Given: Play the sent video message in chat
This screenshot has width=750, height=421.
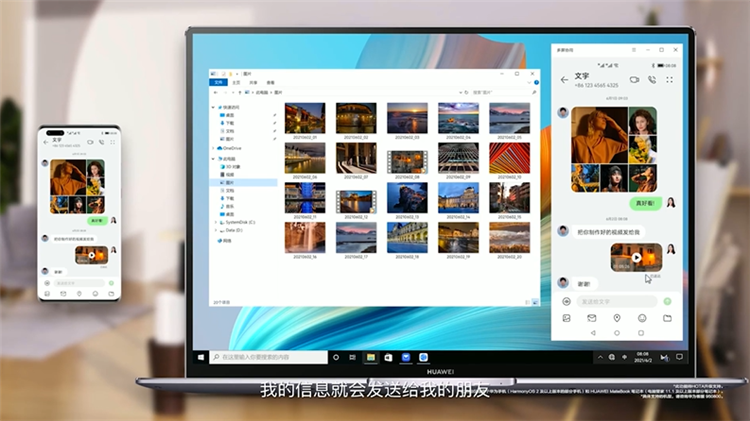Looking at the screenshot, I should 636,257.
